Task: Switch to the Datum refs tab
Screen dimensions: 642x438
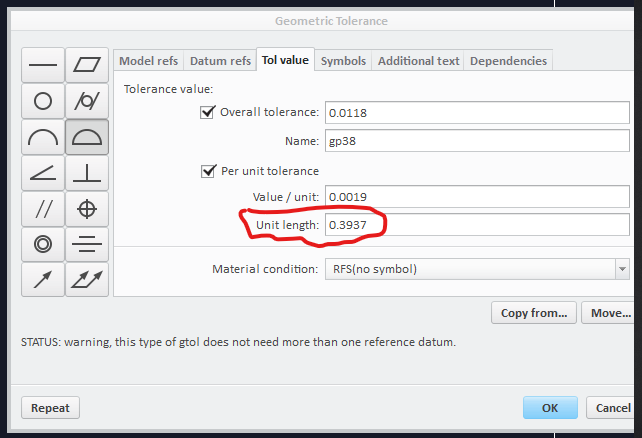Action: click(221, 61)
